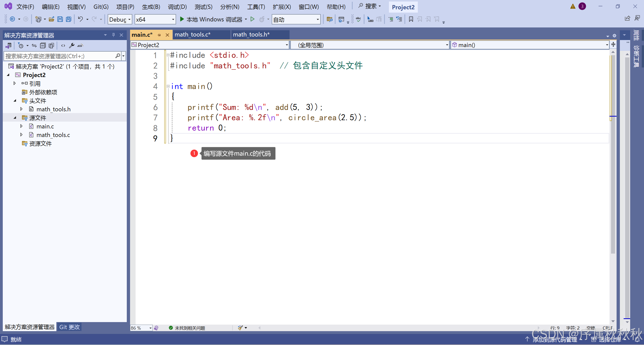
Task: Click the warning triangle notification icon
Action: pyautogui.click(x=573, y=7)
